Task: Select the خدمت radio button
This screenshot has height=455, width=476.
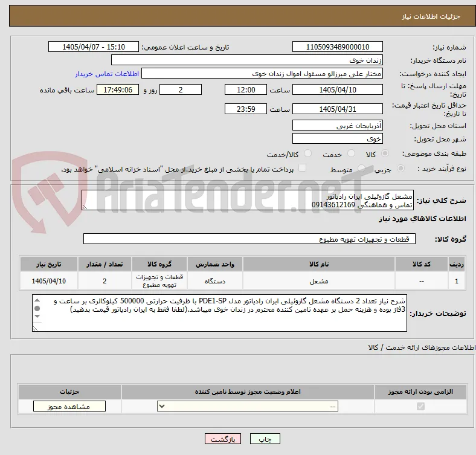Action: pyautogui.click(x=351, y=153)
